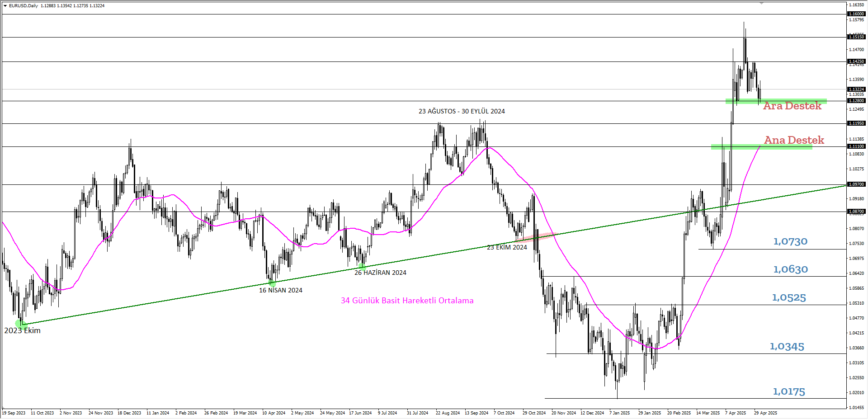Click the green Ara Destek support zone rectangle
This screenshot has height=419, width=868.
click(776, 101)
